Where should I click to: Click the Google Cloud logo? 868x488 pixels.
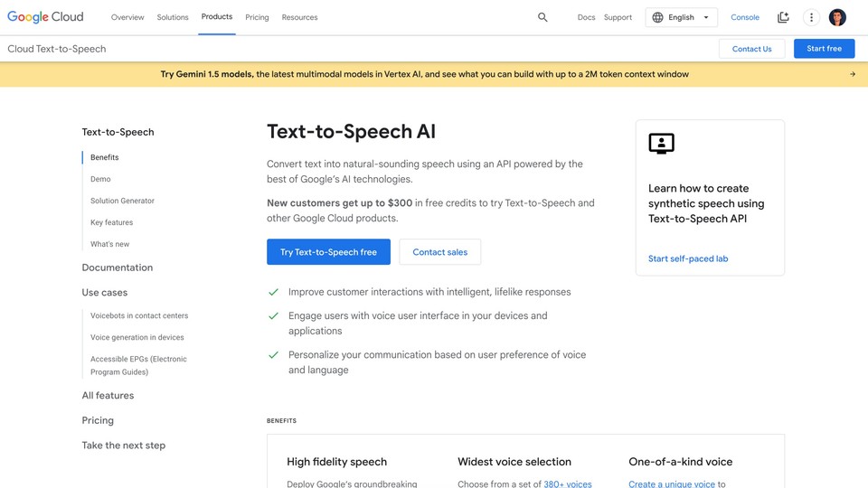45,17
